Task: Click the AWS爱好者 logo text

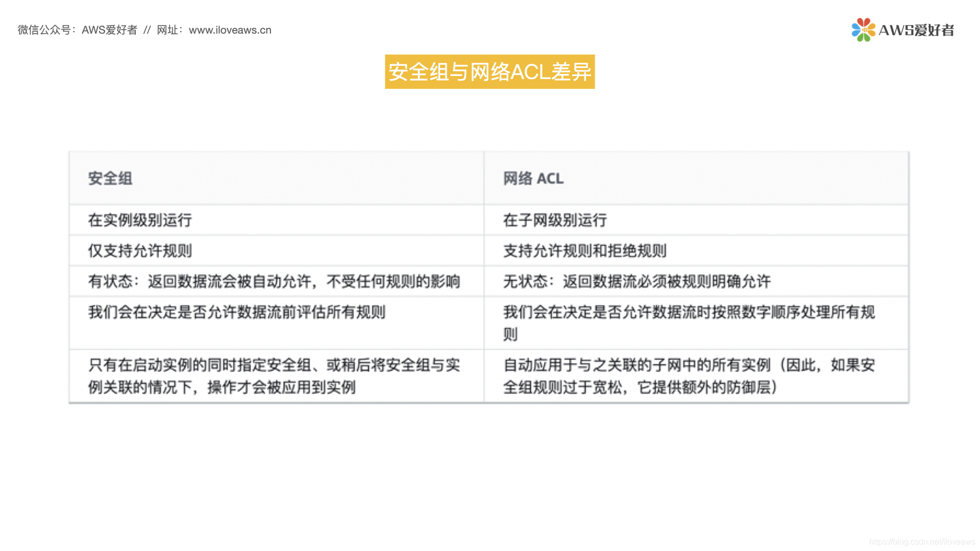Action: 916,30
